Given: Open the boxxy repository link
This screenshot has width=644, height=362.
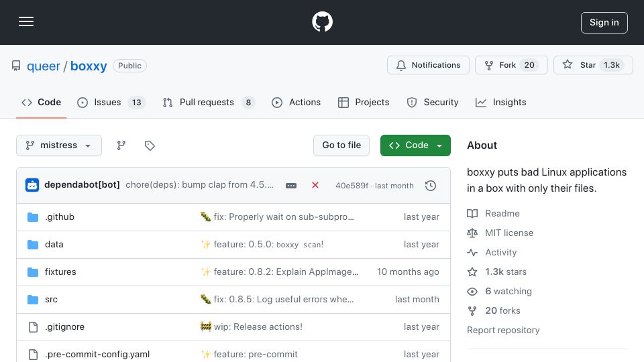Looking at the screenshot, I should click(89, 66).
